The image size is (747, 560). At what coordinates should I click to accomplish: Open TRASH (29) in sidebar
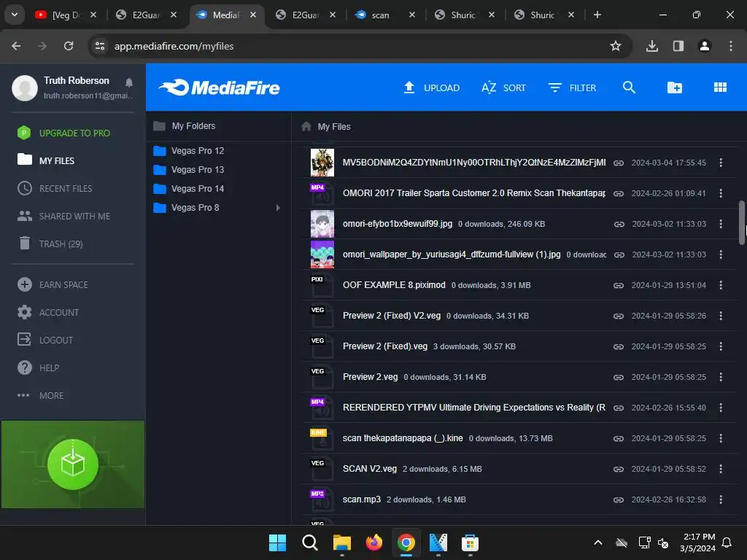(50, 244)
